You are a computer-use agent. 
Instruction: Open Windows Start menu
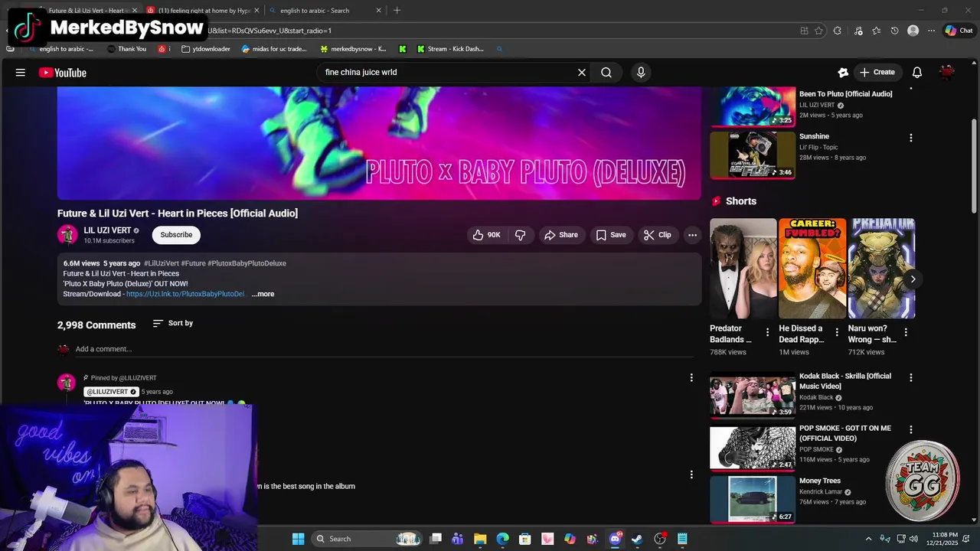point(298,539)
